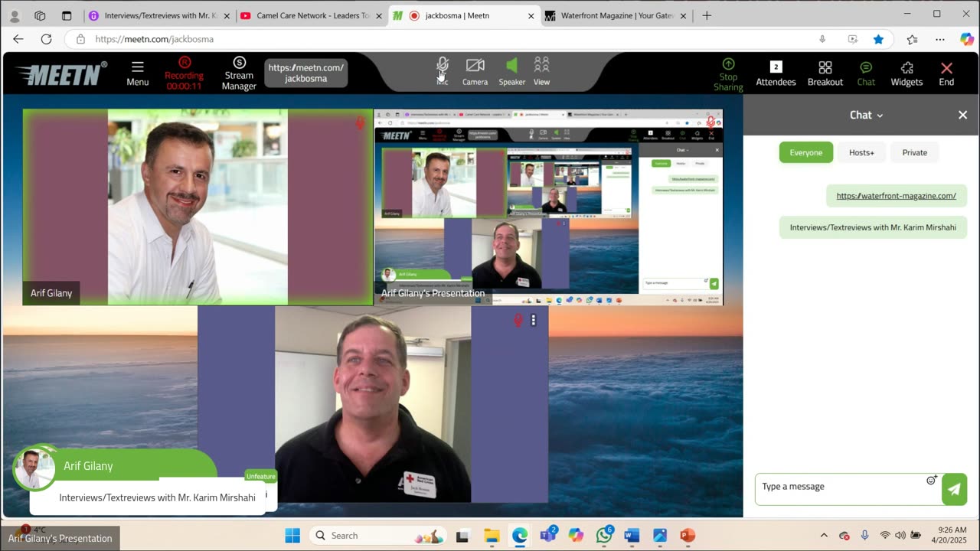
Task: Open Windows Start menu
Action: click(x=292, y=536)
